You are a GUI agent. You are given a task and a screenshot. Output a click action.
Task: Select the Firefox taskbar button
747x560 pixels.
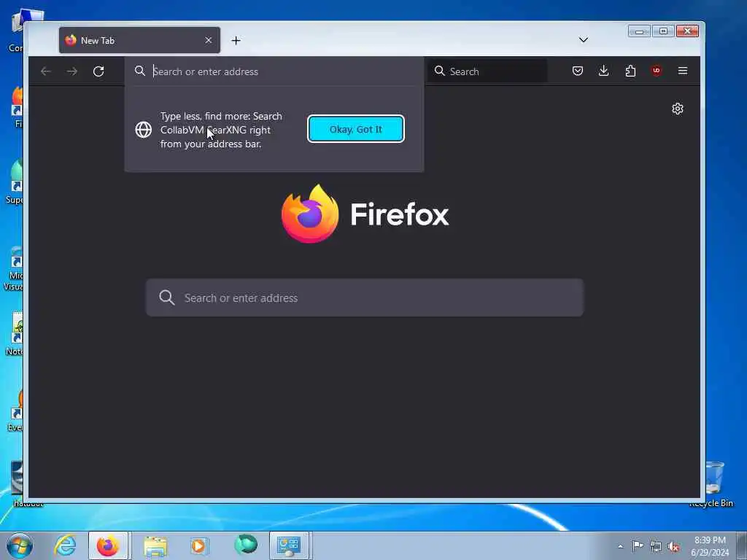[108, 545]
